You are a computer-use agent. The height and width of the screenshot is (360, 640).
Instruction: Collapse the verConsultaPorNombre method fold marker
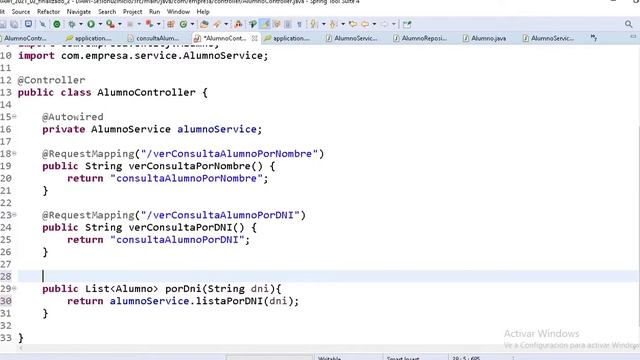[14, 153]
